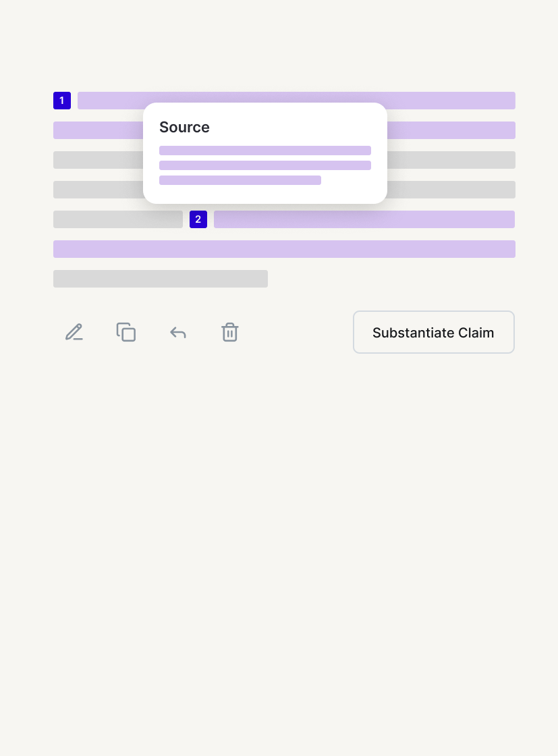Select the first purple line under Source
558x756 pixels.
tap(264, 151)
